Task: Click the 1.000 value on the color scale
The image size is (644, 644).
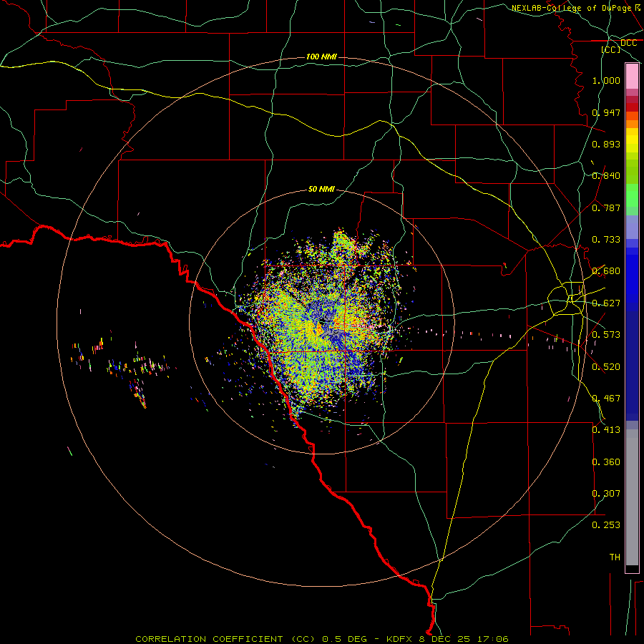Action: click(606, 80)
